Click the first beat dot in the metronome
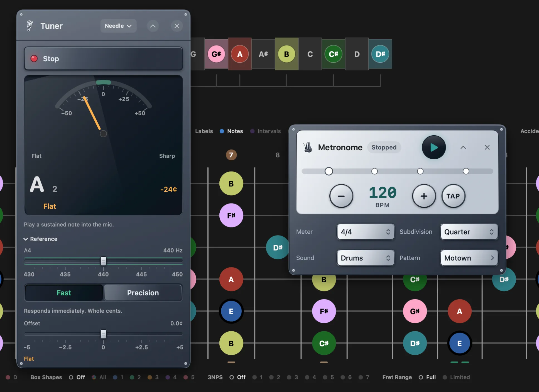Screen dimensions: 539x392 coord(329,171)
